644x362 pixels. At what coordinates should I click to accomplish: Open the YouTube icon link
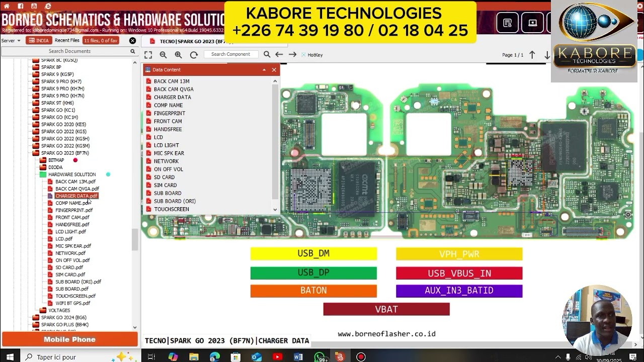tap(34, 6)
